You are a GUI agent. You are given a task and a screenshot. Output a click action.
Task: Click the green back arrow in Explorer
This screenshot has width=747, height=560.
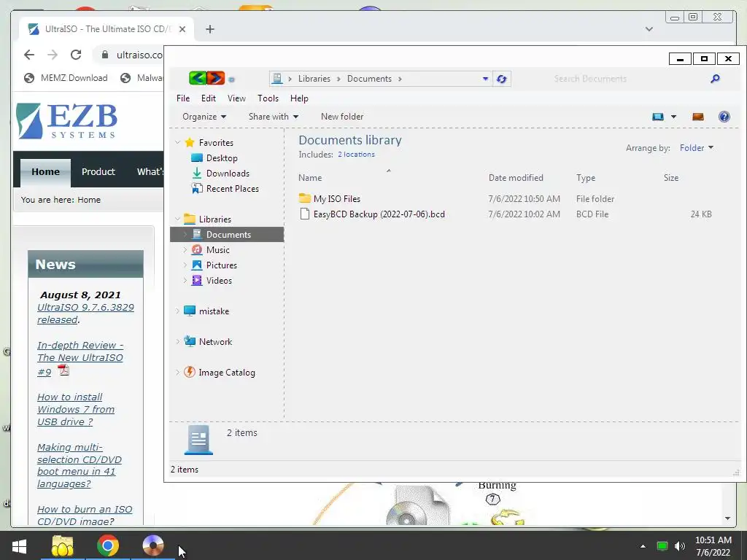(198, 78)
